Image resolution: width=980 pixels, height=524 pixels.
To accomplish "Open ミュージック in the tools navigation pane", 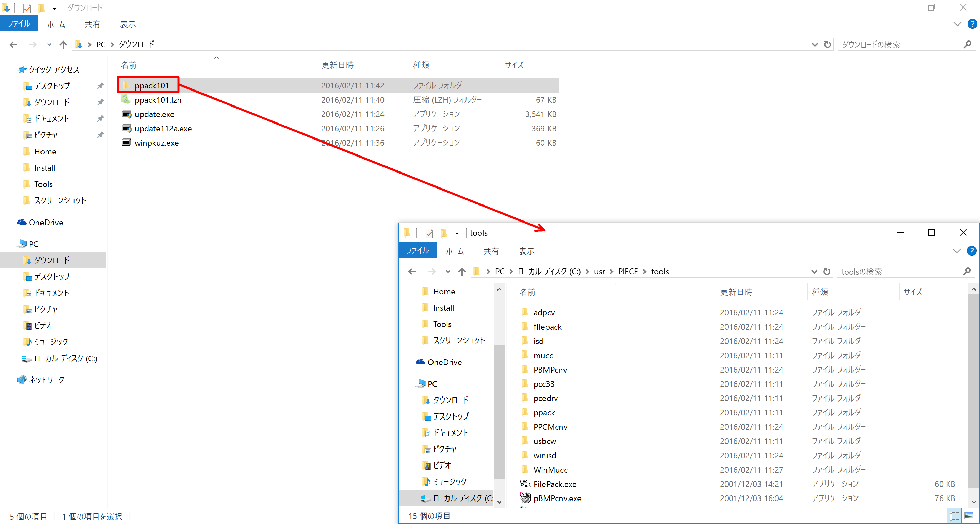I will coord(444,481).
